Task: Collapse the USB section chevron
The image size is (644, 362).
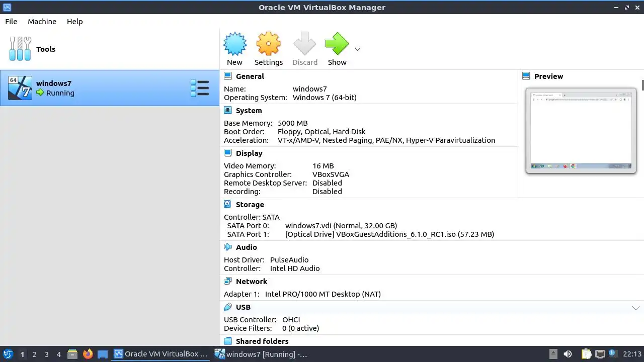Action: [636, 308]
